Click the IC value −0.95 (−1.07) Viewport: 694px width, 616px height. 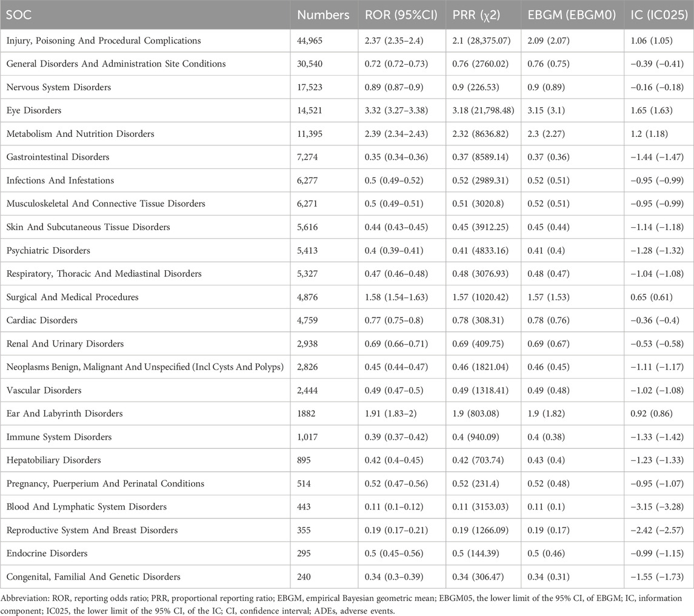tap(657, 484)
